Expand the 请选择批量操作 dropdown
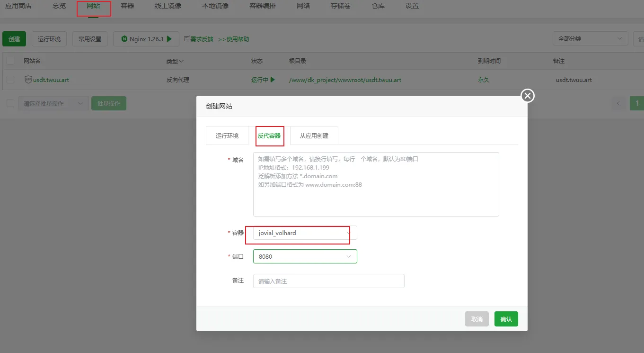This screenshot has width=644, height=353. (x=53, y=103)
